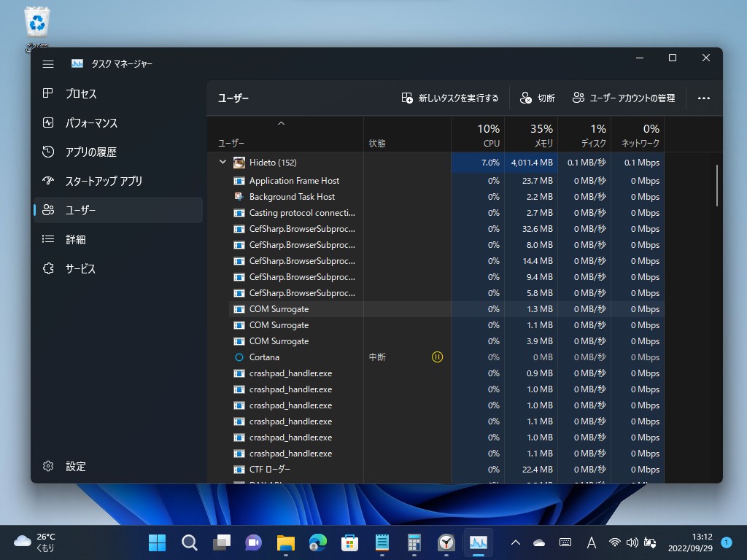Sort by the ネットワーク column header
This screenshot has width=747, height=560.
click(x=638, y=134)
